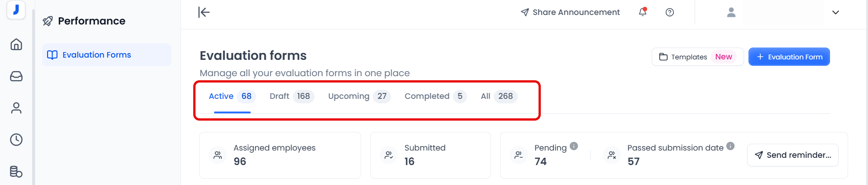Open the Completed tab
The height and width of the screenshot is (185, 868).
(434, 96)
